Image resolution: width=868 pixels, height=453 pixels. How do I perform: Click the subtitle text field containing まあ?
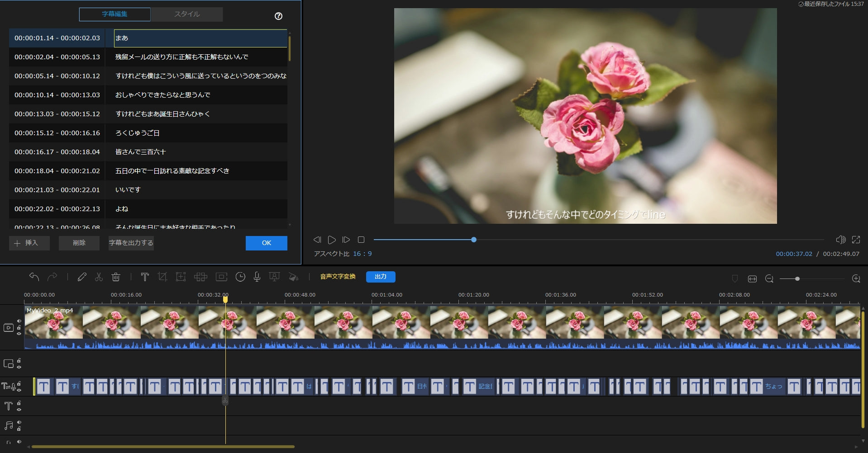[x=200, y=38]
